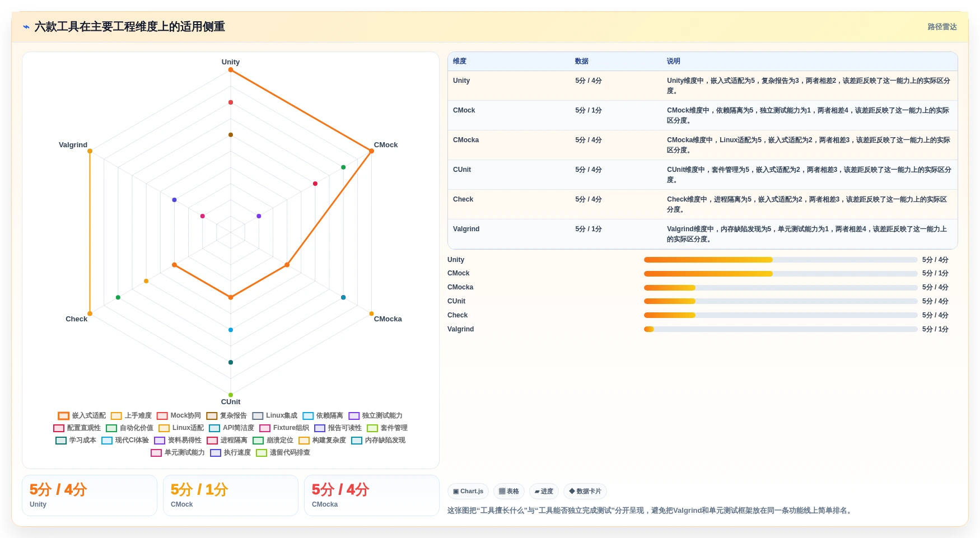Image resolution: width=980 pixels, height=538 pixels.
Task: Open the Unity 5分 / 4分 stat card
Action: pos(90,495)
